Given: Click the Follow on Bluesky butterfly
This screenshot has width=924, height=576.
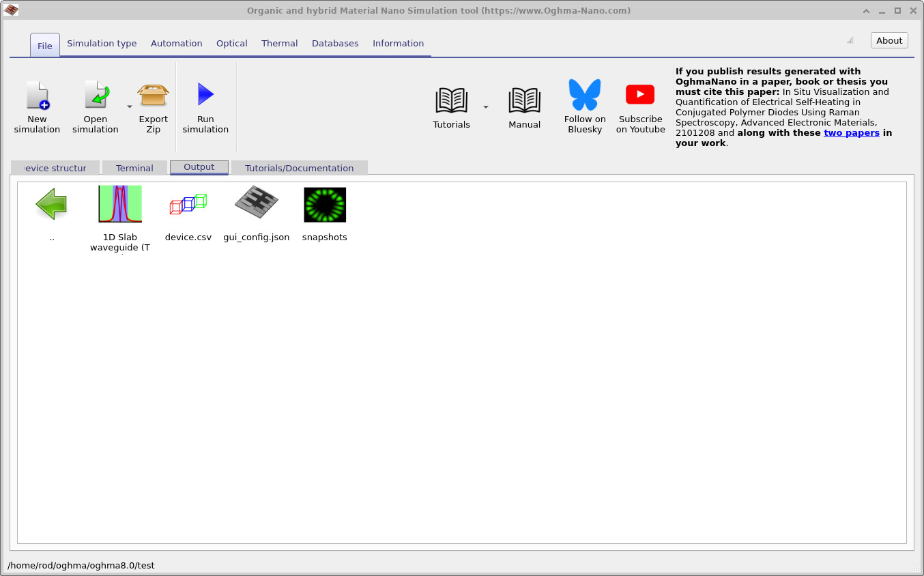Looking at the screenshot, I should click(x=584, y=96).
